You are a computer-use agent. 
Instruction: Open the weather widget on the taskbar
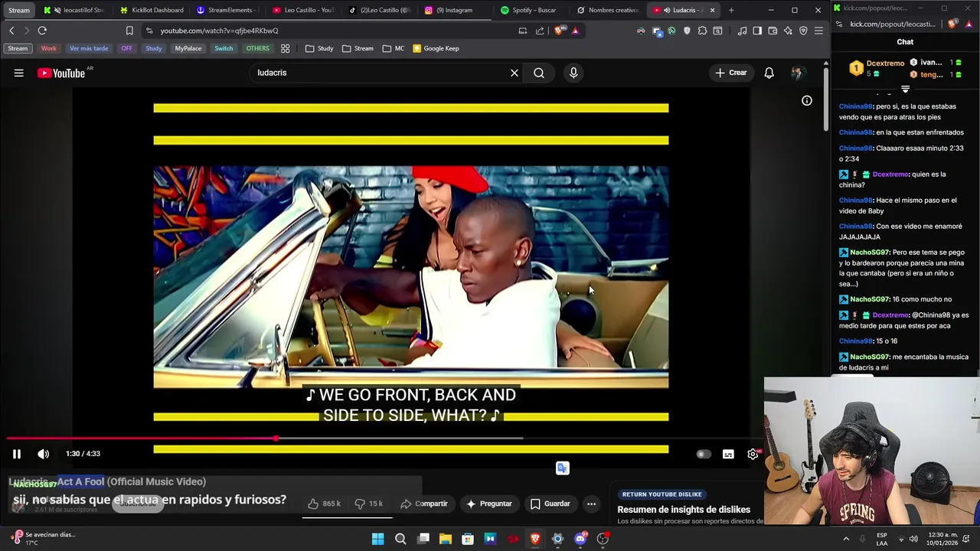tap(43, 539)
